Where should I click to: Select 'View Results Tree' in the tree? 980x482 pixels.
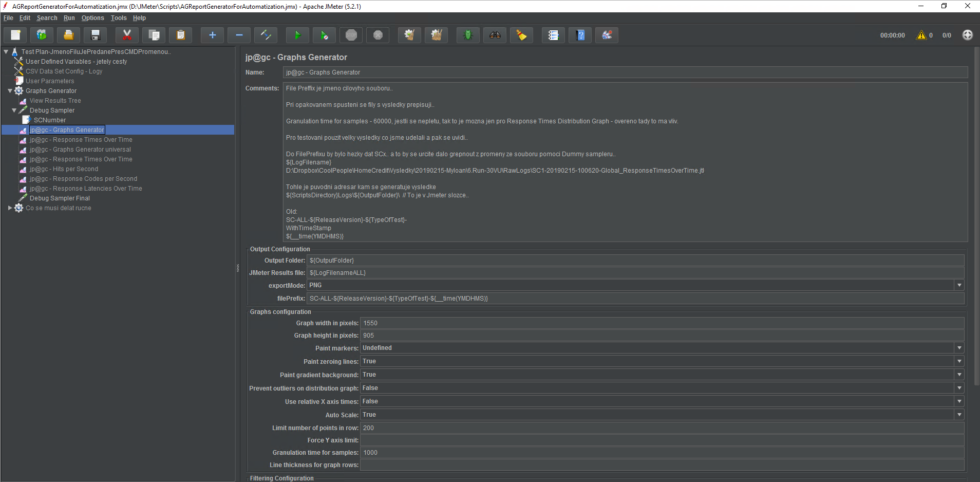55,101
